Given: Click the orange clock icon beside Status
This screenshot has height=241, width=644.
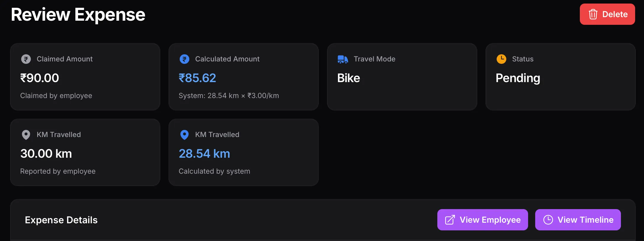Looking at the screenshot, I should point(501,59).
